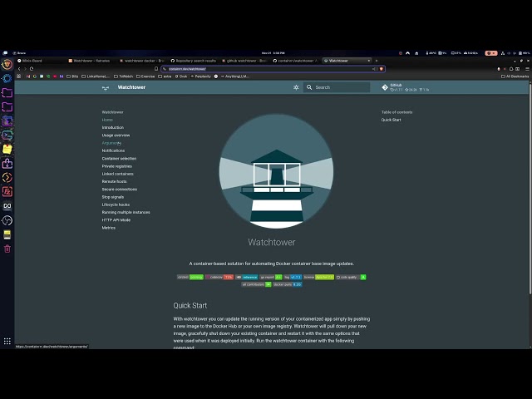Show applications grid in dock

pos(7,341)
